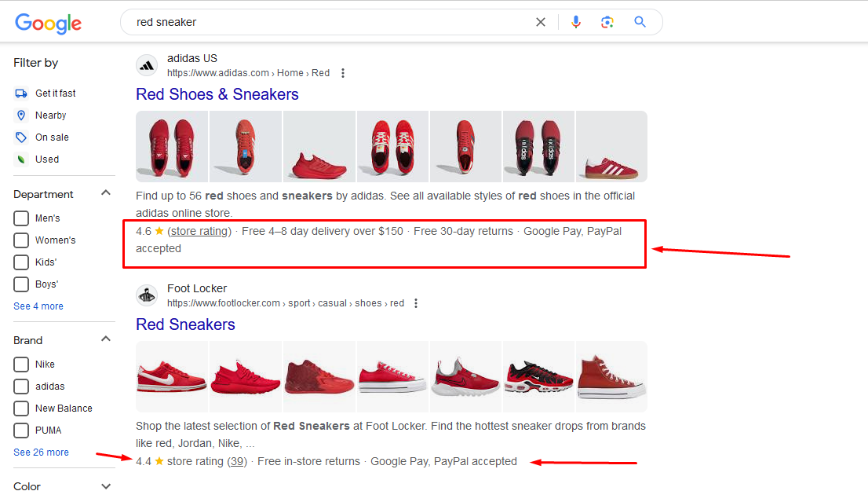This screenshot has height=491, width=868.
Task: Open Foot Locker red low-top canvas sneaker thumbnail
Action: coord(392,377)
